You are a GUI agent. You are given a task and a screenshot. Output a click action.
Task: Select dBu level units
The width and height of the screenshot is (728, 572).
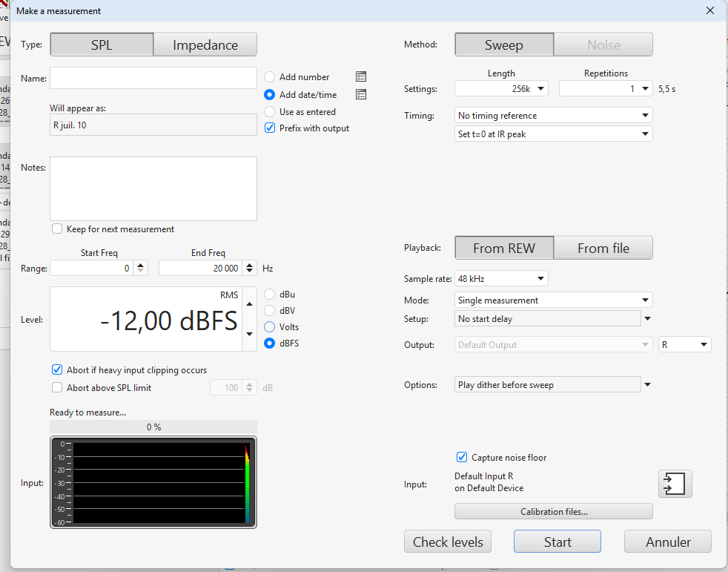269,295
